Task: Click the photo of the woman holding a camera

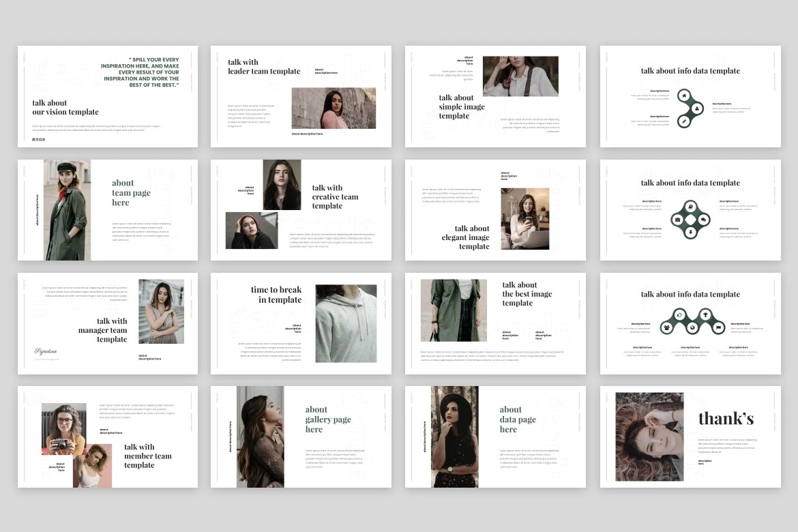Action: point(63,428)
